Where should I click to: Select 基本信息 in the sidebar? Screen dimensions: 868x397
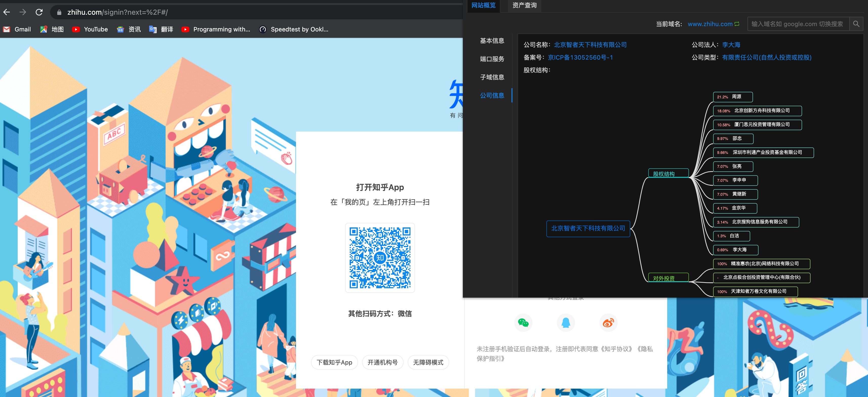[492, 41]
